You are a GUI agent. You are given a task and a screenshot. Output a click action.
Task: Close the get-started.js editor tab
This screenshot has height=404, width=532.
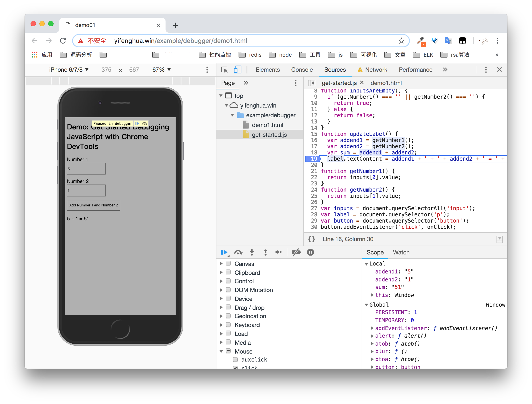361,83
